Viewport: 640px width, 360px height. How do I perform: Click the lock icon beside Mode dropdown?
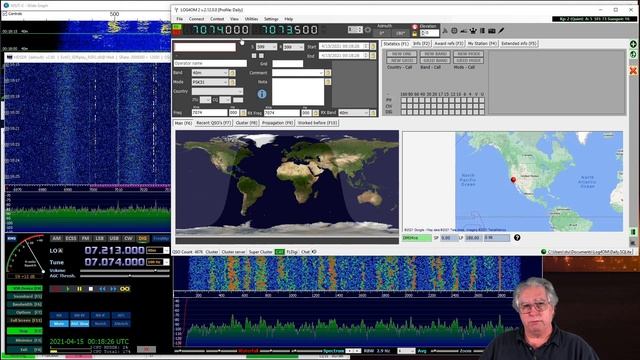pyautogui.click(x=232, y=82)
